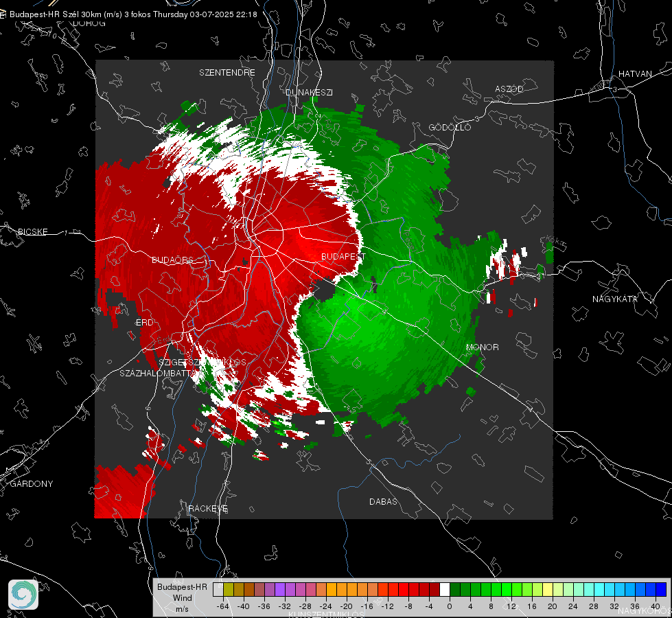The height and width of the screenshot is (618, 672).
Task: Select the olive -64 m/s legend swatch
Action: point(228,590)
